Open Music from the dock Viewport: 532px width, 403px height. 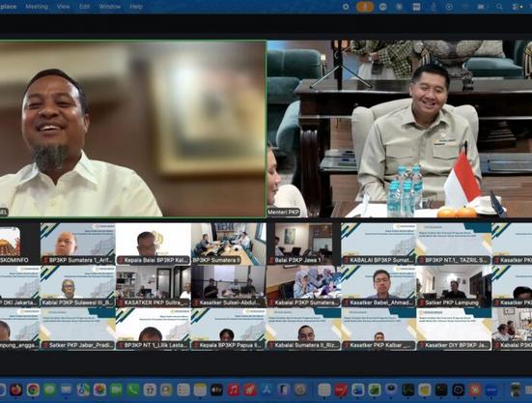[x=234, y=389]
